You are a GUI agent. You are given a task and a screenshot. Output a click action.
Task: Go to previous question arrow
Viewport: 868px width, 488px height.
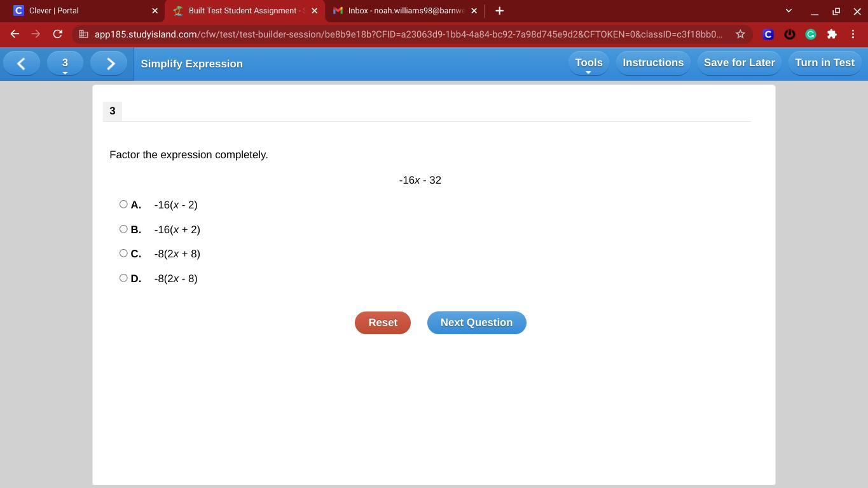click(x=21, y=63)
